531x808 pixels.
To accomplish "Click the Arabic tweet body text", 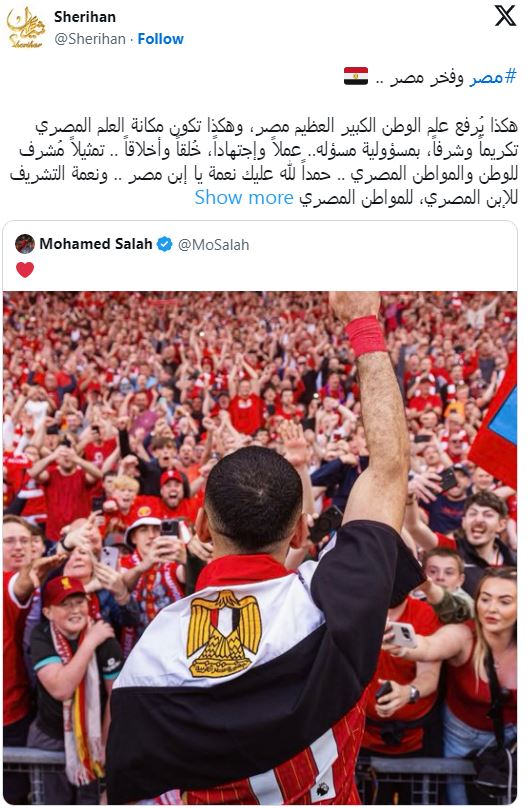I will tap(264, 161).
